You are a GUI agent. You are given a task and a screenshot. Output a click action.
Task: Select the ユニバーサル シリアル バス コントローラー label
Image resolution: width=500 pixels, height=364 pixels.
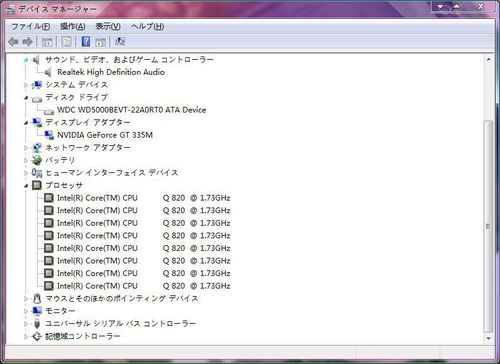120,324
